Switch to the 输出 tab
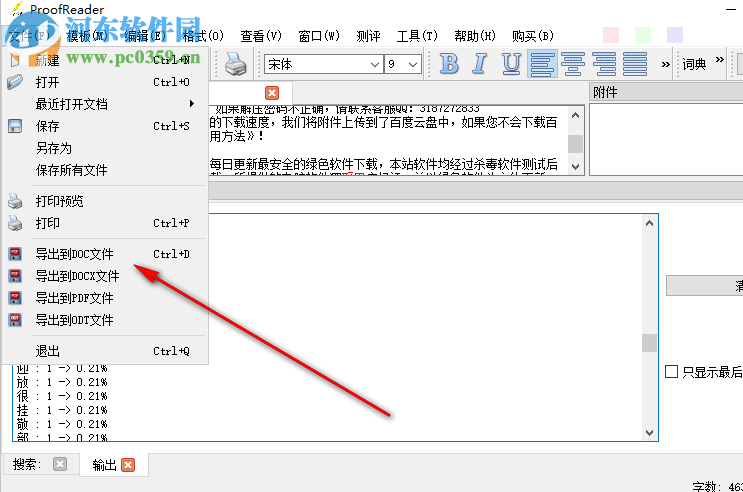The image size is (743, 492). click(x=104, y=465)
